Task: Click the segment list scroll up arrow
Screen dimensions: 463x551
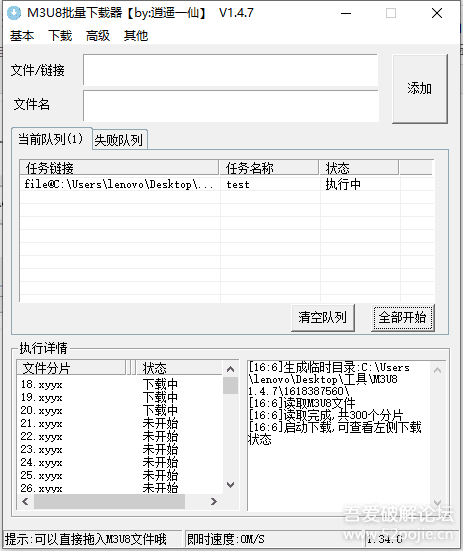Action: (230, 369)
